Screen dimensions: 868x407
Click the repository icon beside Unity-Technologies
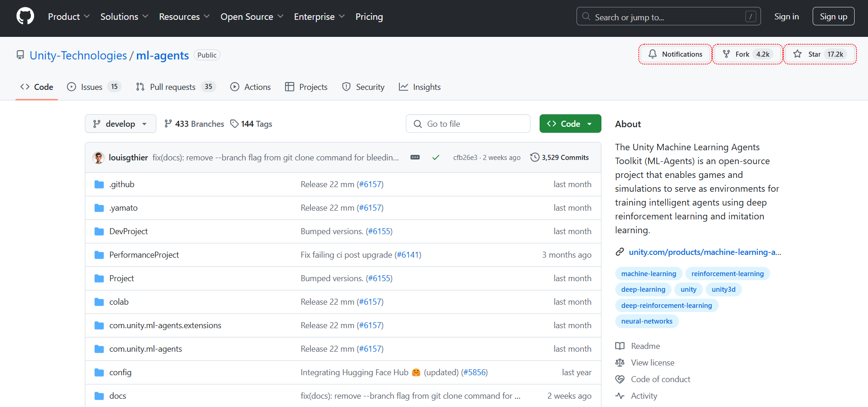(x=20, y=55)
